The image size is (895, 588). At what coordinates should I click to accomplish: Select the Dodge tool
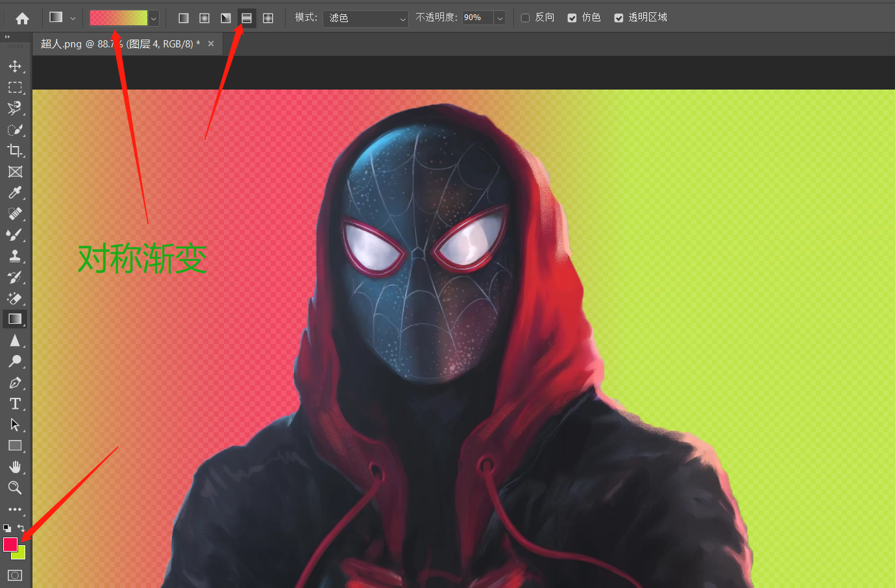click(15, 361)
